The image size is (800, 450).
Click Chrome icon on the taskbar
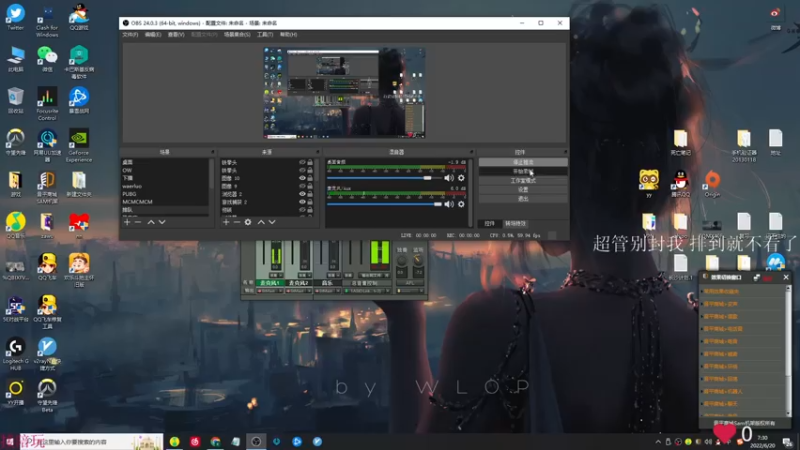click(x=215, y=441)
